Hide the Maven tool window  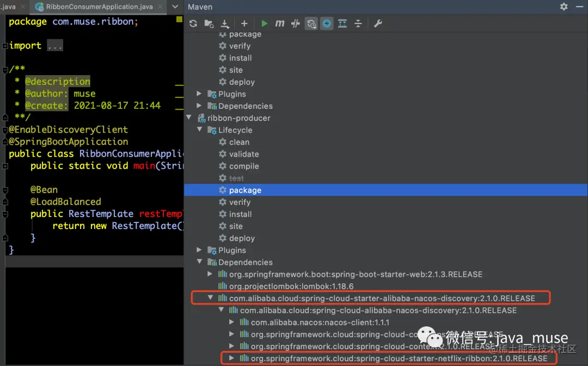click(x=579, y=7)
